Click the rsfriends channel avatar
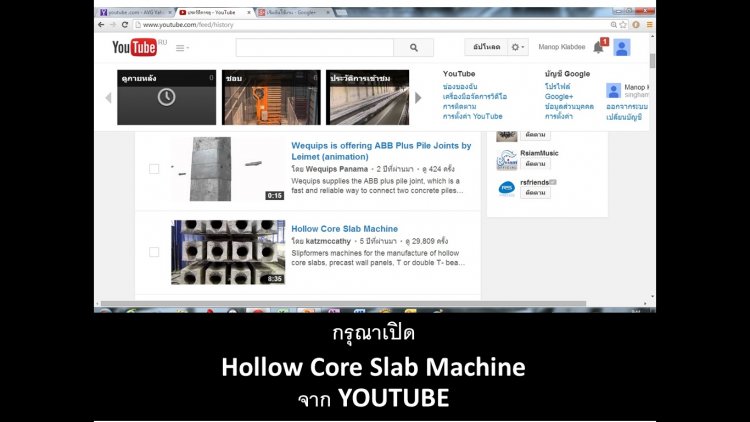Viewport: 750px width, 422px height. coord(507,188)
